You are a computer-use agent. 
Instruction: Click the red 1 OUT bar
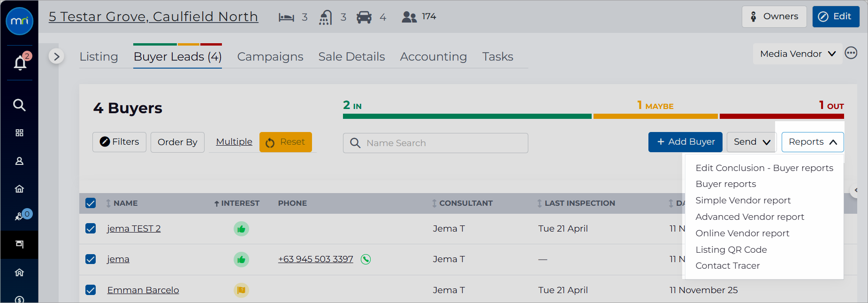coord(782,116)
